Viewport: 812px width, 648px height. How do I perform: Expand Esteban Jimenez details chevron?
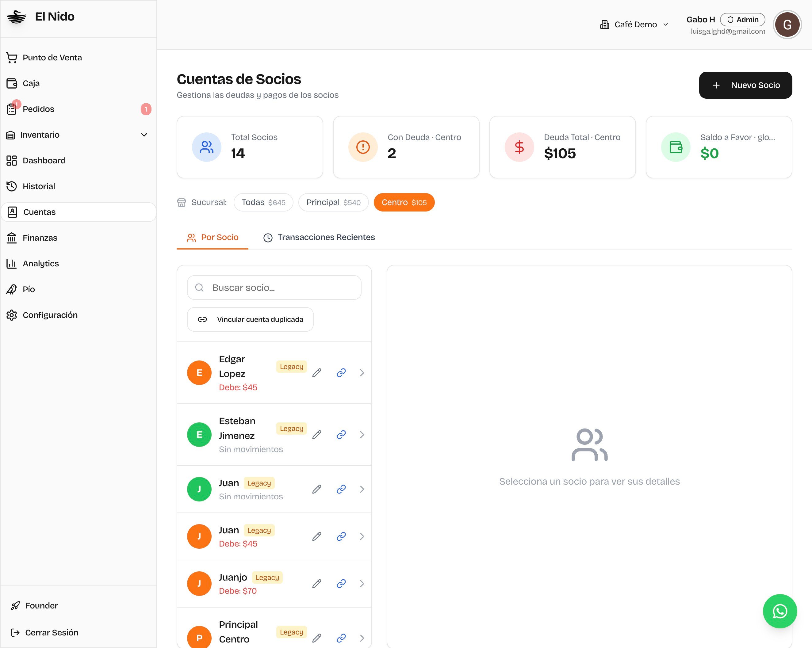362,435
